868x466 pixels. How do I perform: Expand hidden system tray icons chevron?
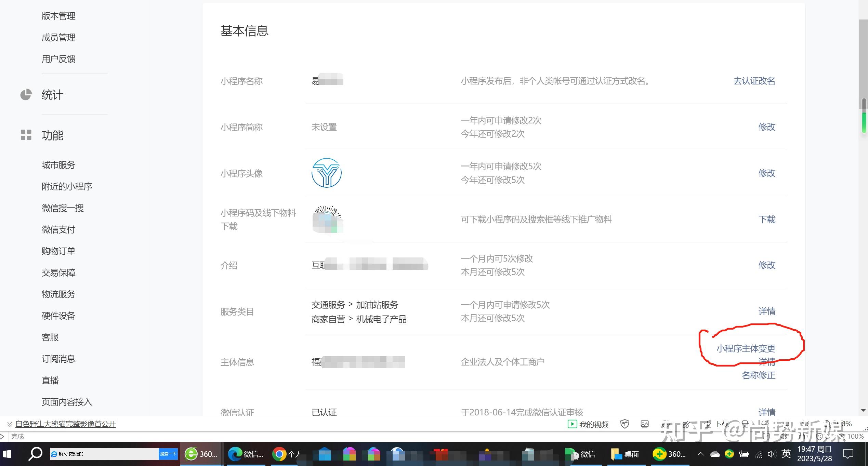pyautogui.click(x=700, y=454)
